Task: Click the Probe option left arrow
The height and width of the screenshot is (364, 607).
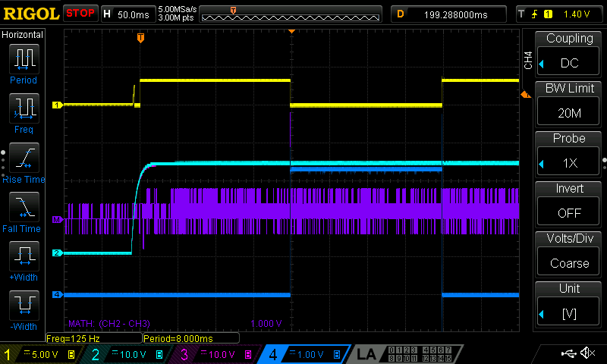Action: [542, 164]
